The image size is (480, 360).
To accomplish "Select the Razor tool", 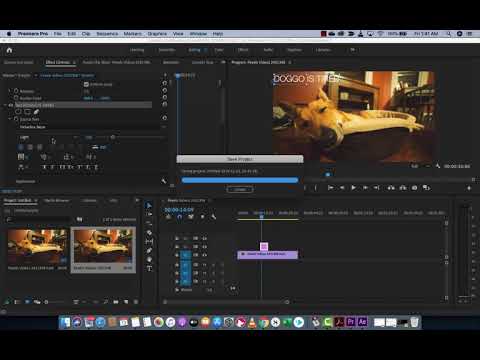I will (149, 232).
